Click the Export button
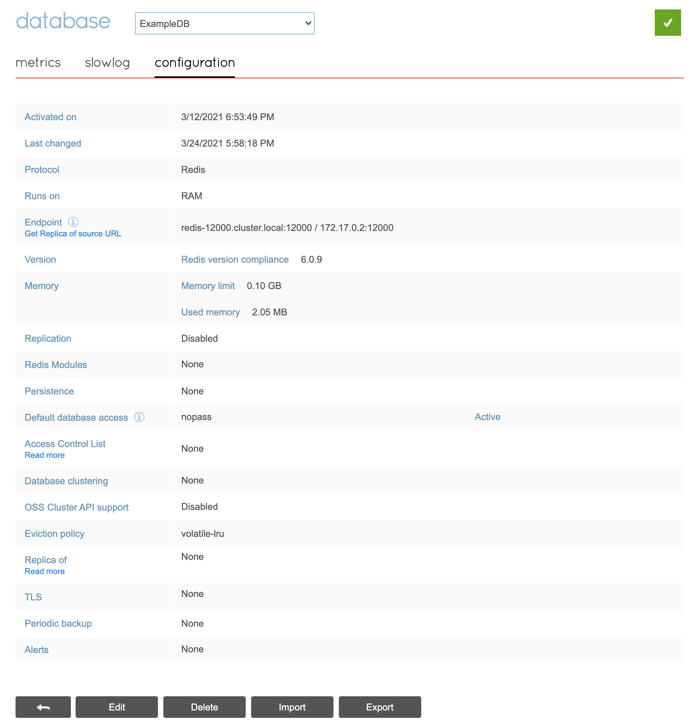The image size is (700, 728). point(379,707)
